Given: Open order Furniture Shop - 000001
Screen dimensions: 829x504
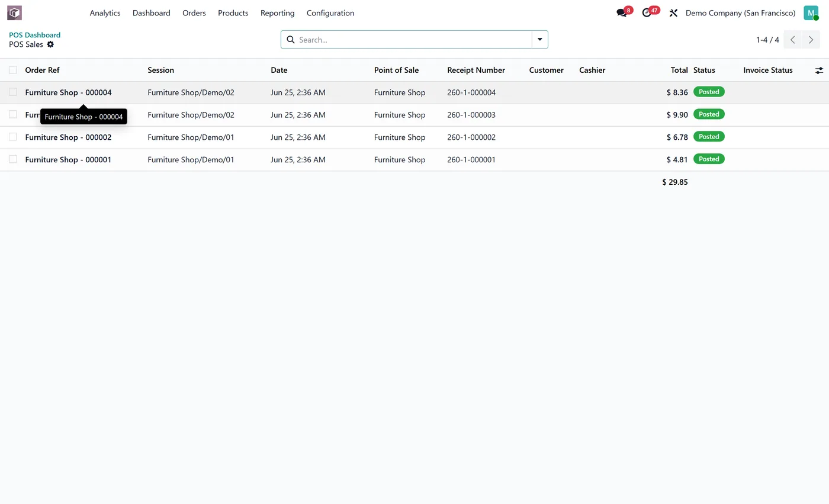Looking at the screenshot, I should (x=68, y=159).
